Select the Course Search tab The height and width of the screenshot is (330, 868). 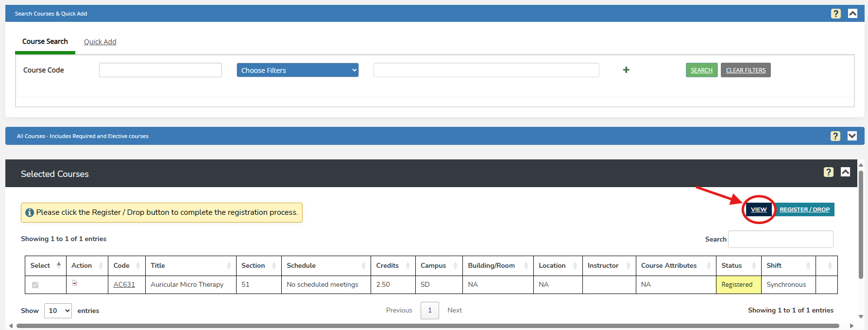click(x=45, y=42)
